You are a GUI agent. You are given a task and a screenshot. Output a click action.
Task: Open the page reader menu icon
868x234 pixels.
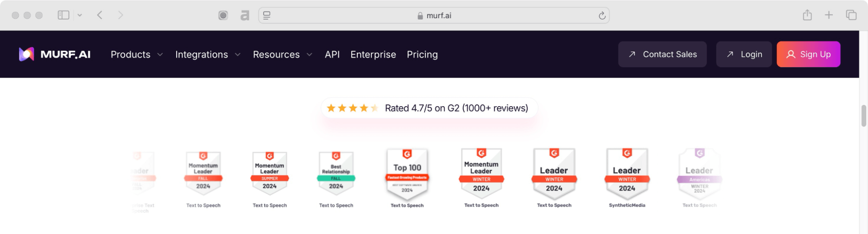point(267,15)
